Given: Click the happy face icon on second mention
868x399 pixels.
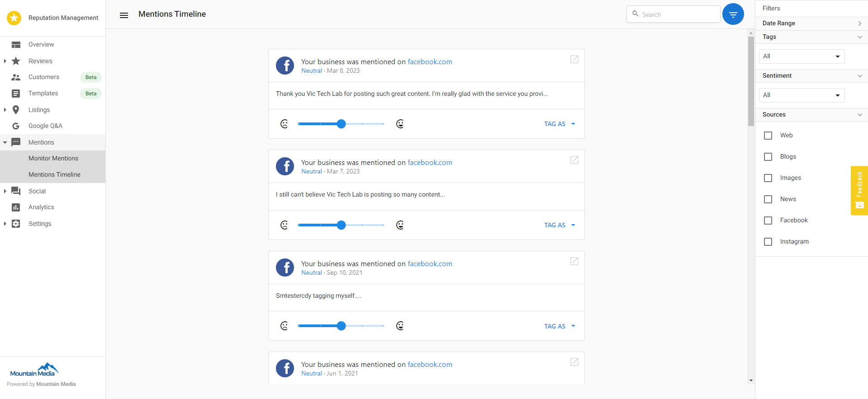Looking at the screenshot, I should point(400,225).
